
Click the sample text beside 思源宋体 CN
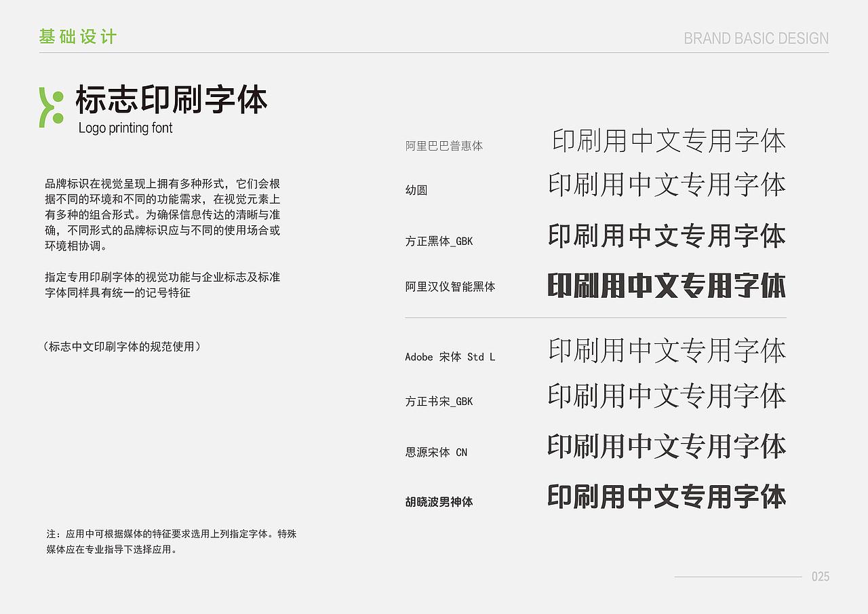point(667,446)
